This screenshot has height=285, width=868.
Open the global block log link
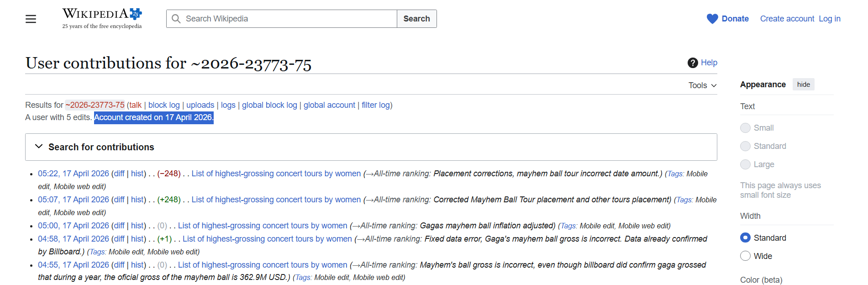click(269, 105)
